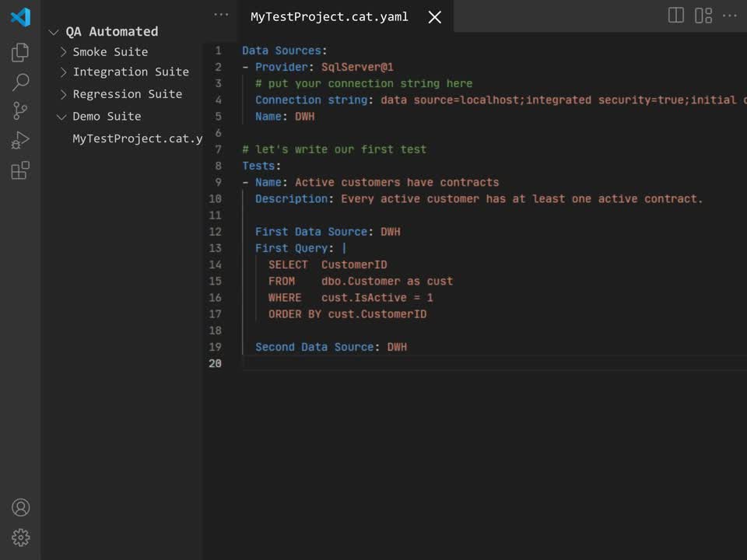Viewport: 747px width, 560px height.
Task: Open the Source Control view
Action: (x=20, y=111)
